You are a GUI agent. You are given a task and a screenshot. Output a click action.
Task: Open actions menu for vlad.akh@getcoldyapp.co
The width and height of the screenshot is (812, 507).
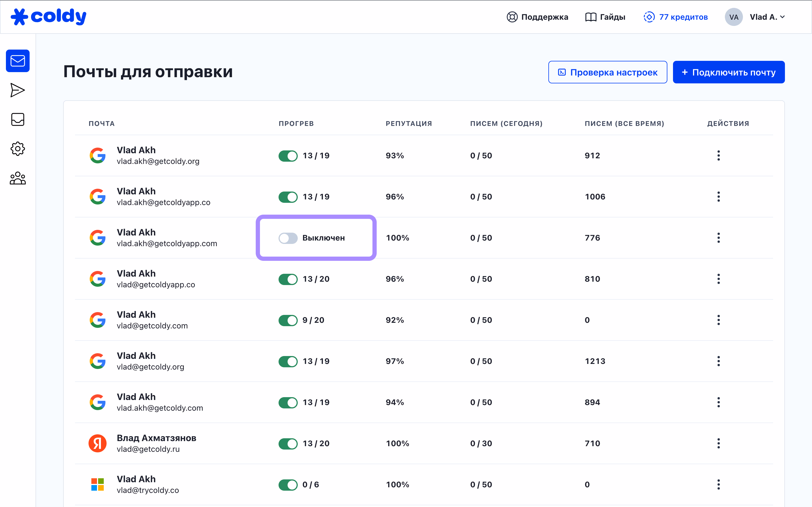tap(718, 197)
